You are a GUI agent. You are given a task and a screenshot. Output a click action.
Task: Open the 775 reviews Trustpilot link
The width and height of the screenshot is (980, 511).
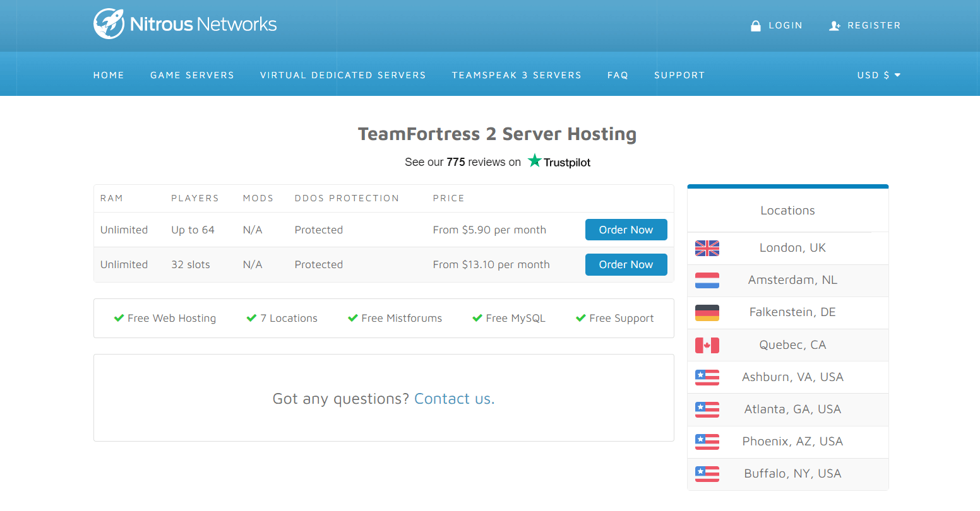point(498,162)
